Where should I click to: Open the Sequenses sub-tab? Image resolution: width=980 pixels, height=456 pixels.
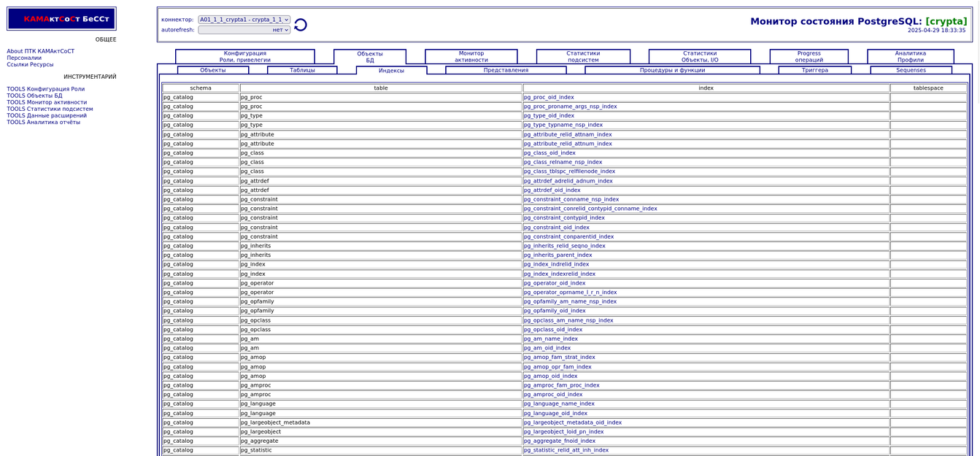click(x=911, y=70)
